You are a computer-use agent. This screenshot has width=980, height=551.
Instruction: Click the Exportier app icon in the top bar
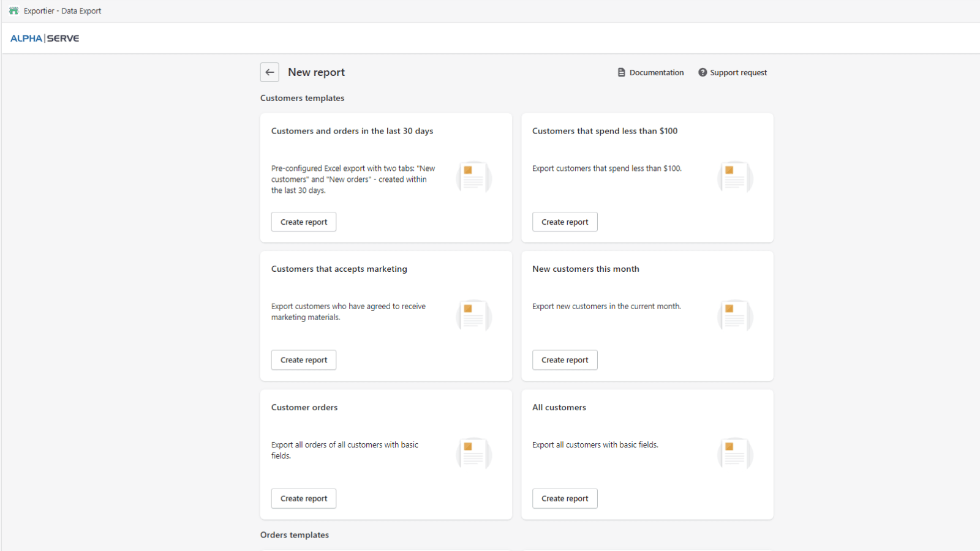pos(13,10)
